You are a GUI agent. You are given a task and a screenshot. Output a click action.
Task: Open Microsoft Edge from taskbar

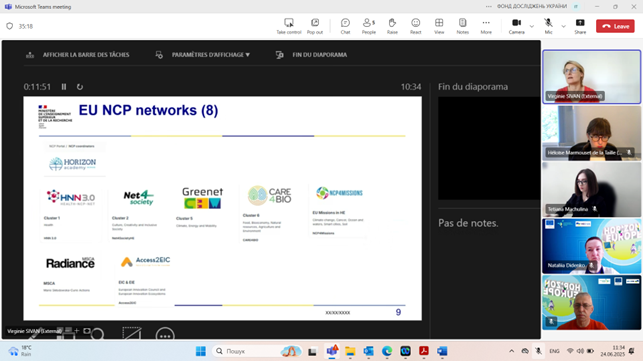(387, 351)
